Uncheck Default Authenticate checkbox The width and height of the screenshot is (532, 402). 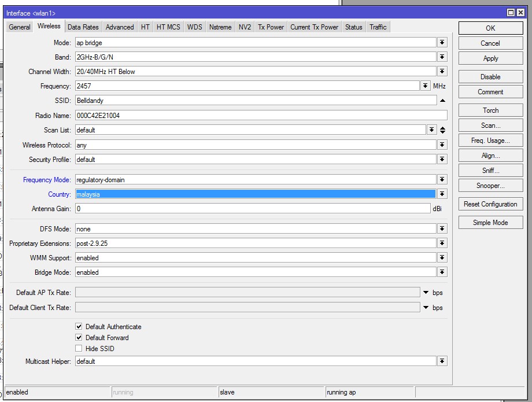tap(79, 327)
